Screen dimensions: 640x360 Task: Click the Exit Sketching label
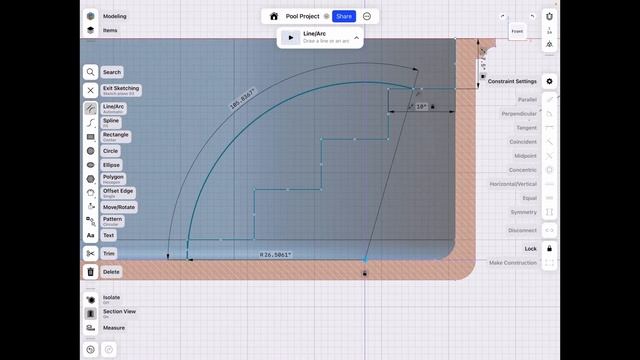coord(121,90)
